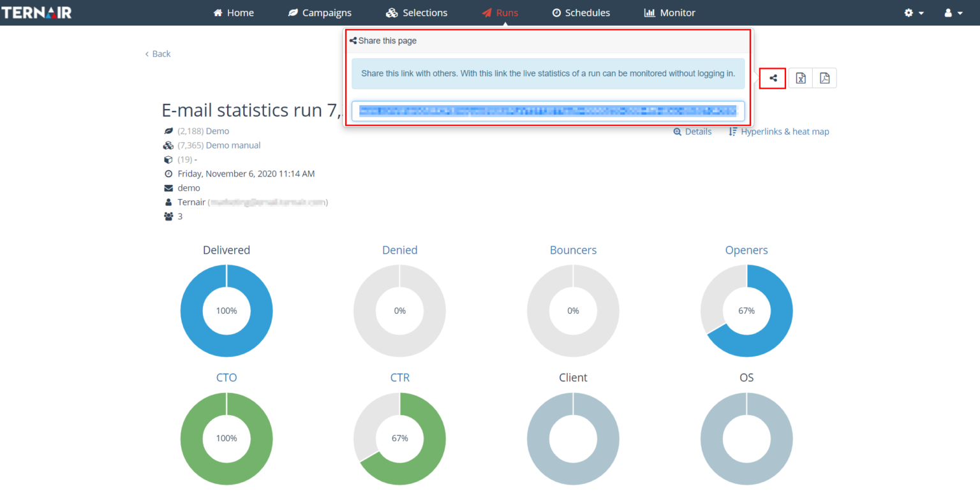The image size is (980, 491).
Task: Open the Schedules menu item
Action: coord(581,13)
